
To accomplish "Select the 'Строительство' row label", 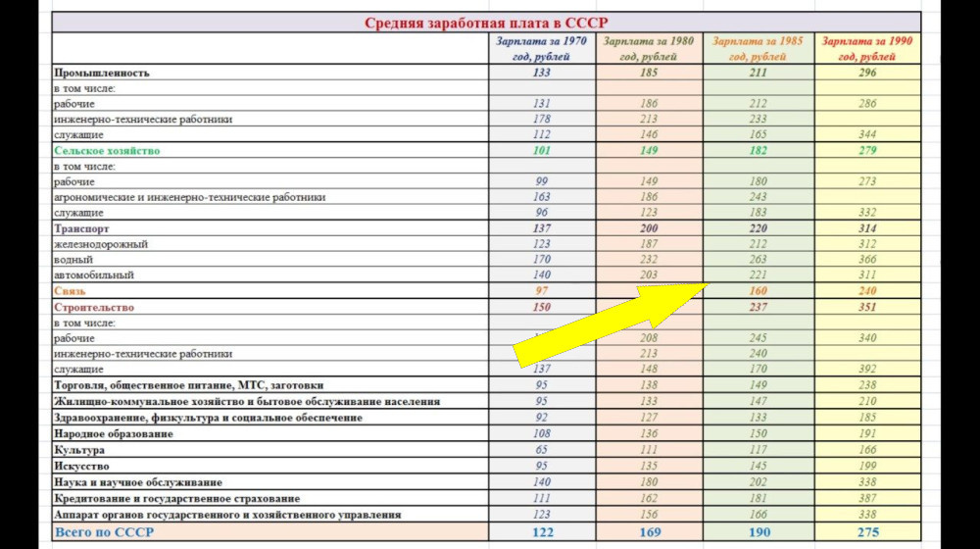I will pos(94,307).
